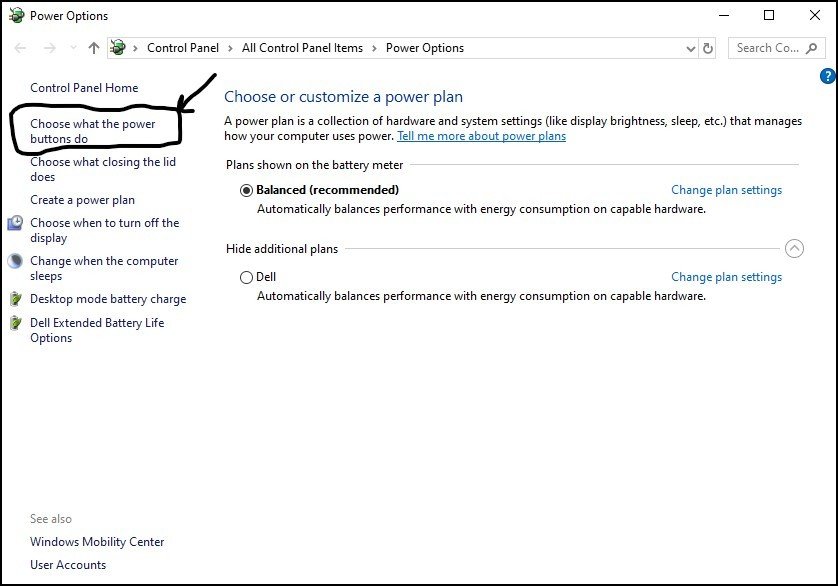
Task: Open Tell me more about power plans
Action: pos(481,136)
